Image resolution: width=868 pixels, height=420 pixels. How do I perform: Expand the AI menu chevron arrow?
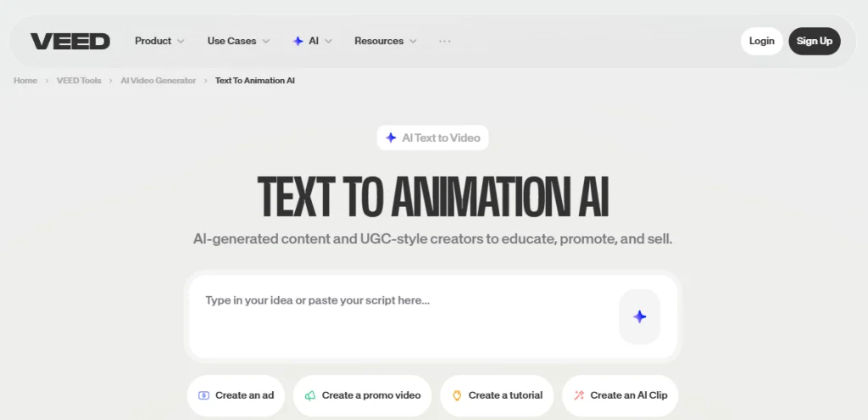(328, 41)
